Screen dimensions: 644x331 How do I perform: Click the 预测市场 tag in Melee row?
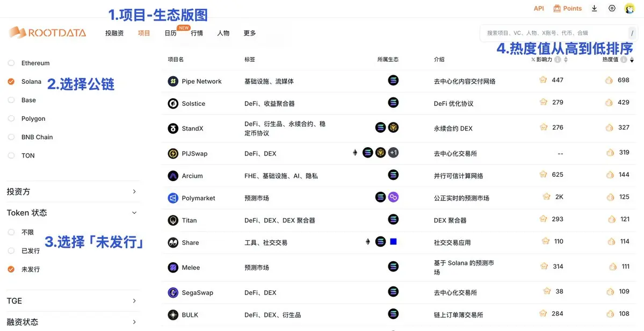[257, 268]
